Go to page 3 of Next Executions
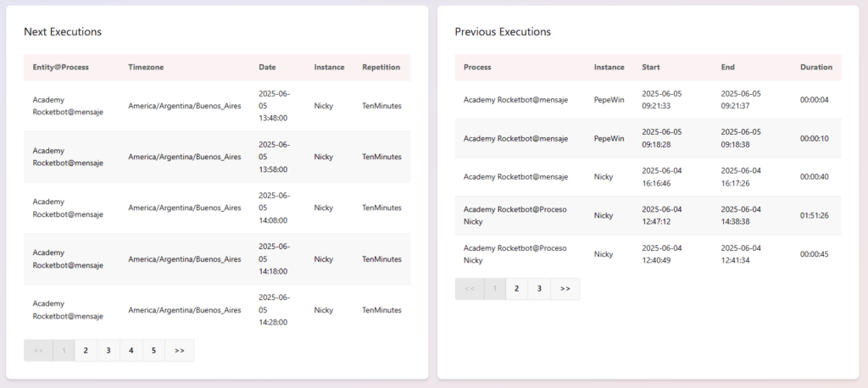This screenshot has width=868, height=388. click(108, 351)
